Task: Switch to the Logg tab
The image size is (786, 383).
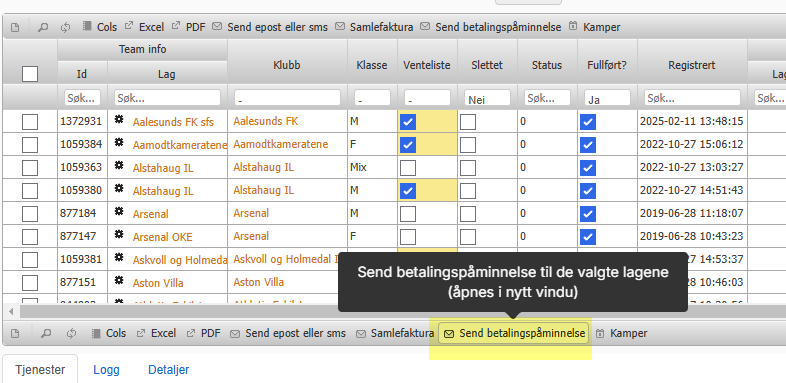Action: (106, 370)
